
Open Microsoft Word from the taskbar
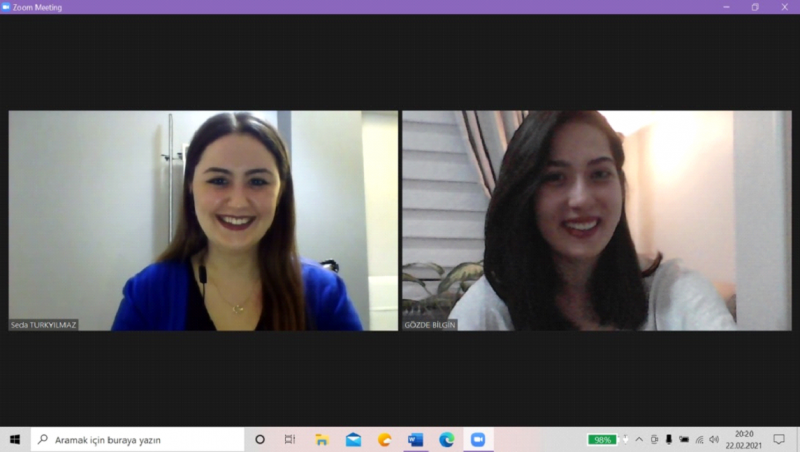click(x=415, y=440)
